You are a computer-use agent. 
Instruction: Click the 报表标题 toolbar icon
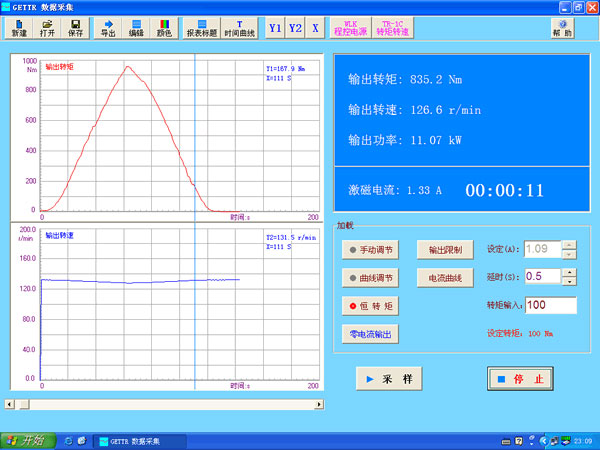[202, 27]
